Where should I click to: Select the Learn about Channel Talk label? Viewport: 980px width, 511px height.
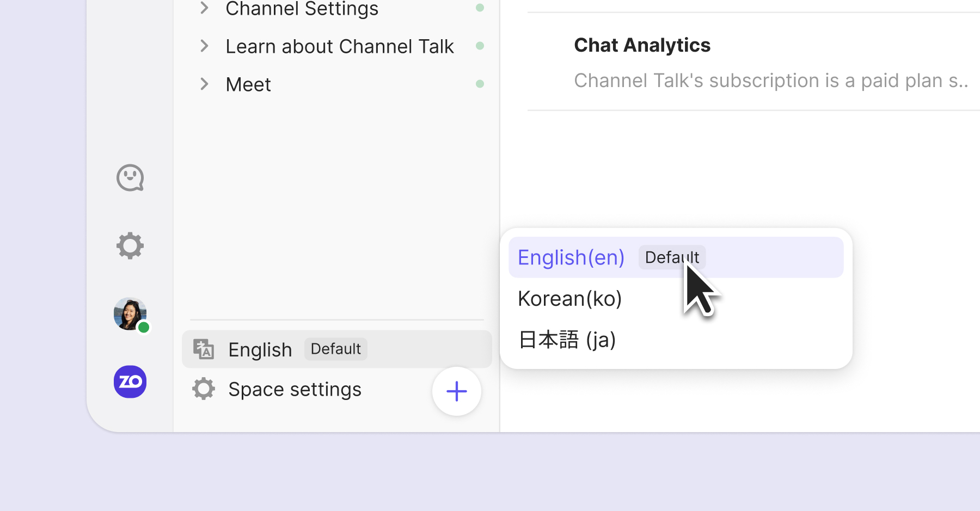(339, 47)
